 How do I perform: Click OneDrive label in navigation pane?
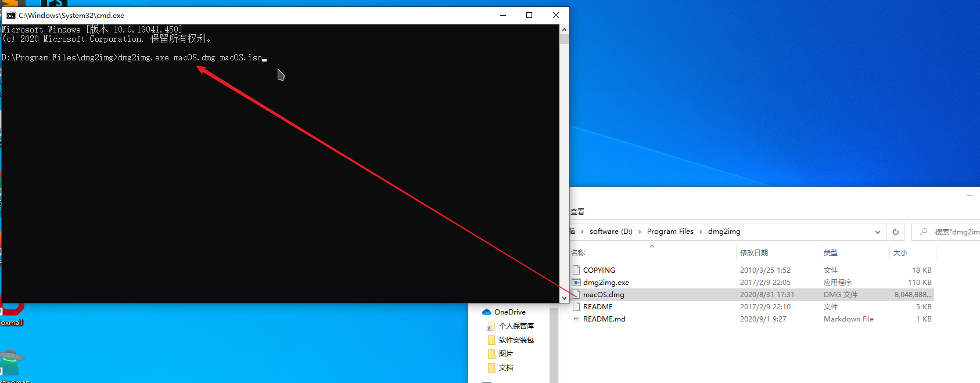pyautogui.click(x=509, y=312)
